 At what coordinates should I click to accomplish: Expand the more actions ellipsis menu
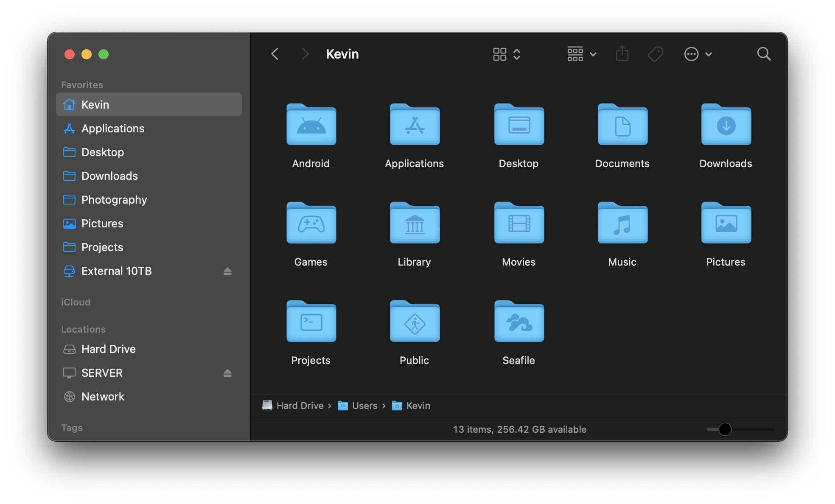[x=698, y=54]
